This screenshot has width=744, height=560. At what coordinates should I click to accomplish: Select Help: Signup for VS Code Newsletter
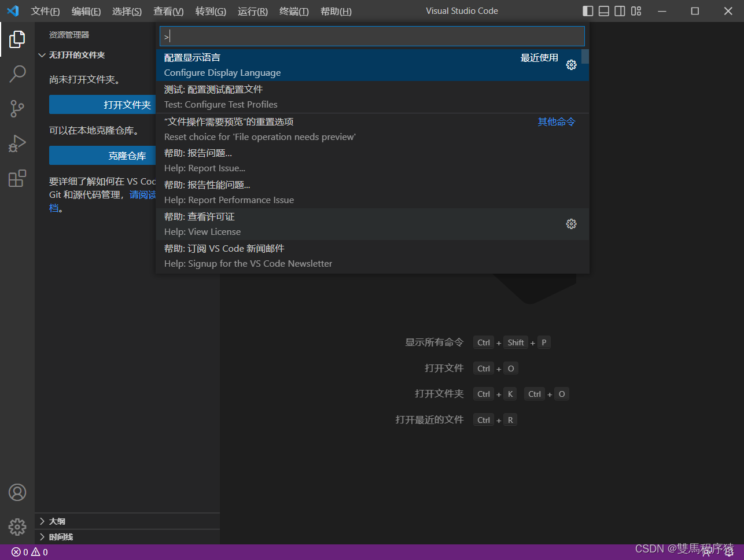click(373, 256)
